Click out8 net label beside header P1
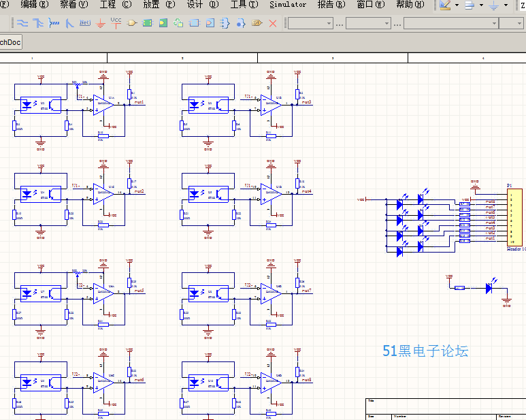 pos(490,202)
